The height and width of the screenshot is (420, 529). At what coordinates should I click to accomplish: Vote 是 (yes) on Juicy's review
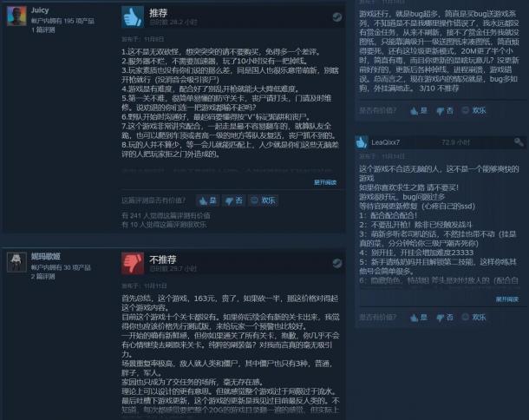point(207,200)
